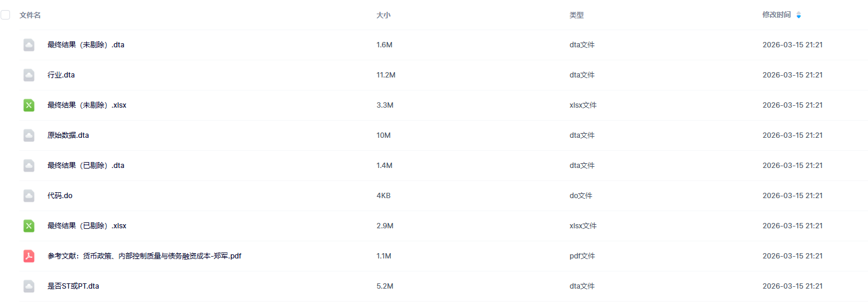Open 参考文献 PDF by its file name
This screenshot has width=868, height=304.
145,256
